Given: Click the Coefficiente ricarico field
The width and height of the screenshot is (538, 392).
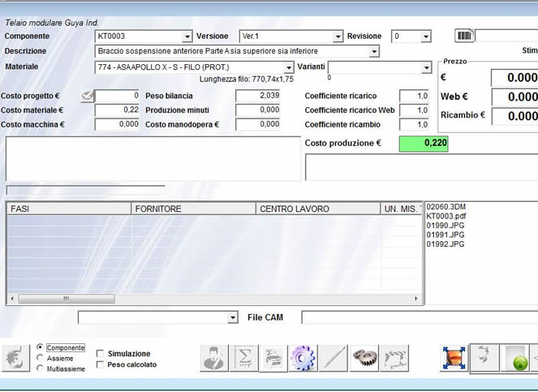Looking at the screenshot, I should click(x=414, y=96).
